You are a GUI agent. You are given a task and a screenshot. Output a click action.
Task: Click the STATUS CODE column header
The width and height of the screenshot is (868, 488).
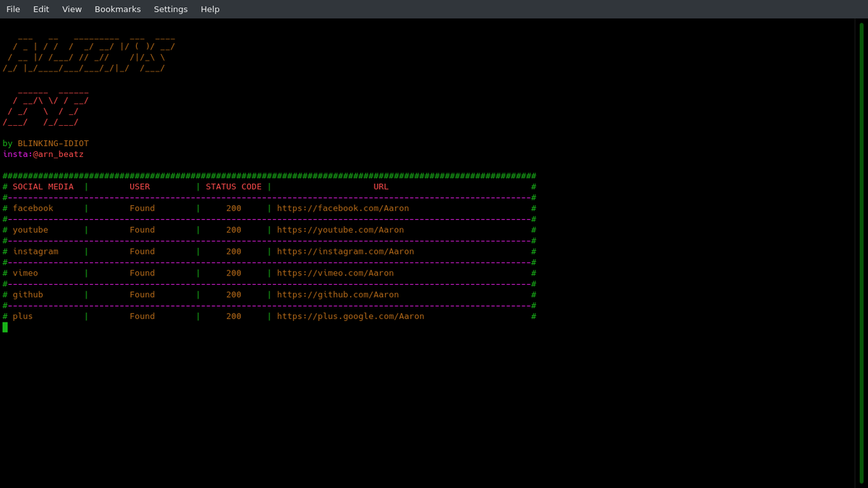pos(234,187)
